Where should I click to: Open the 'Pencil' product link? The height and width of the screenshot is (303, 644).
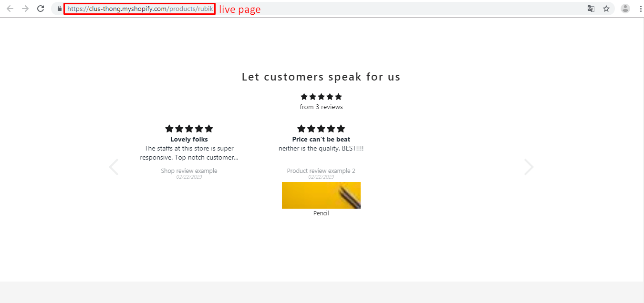pyautogui.click(x=321, y=213)
